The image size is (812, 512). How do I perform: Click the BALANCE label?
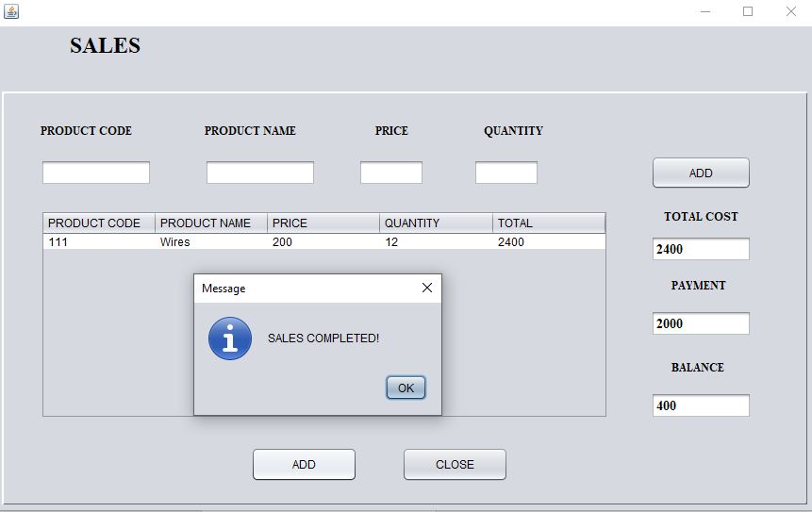click(x=698, y=367)
